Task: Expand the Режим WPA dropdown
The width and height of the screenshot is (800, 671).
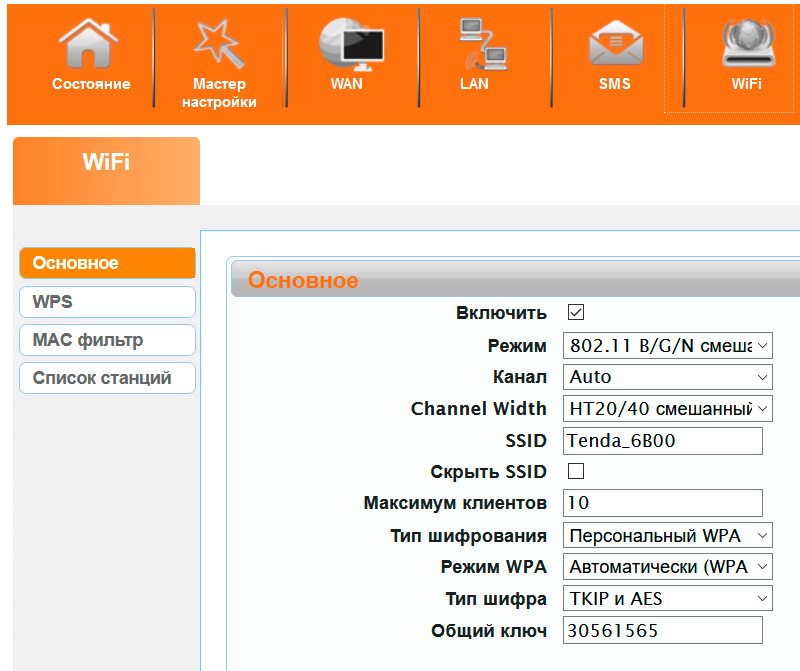Action: click(x=667, y=567)
